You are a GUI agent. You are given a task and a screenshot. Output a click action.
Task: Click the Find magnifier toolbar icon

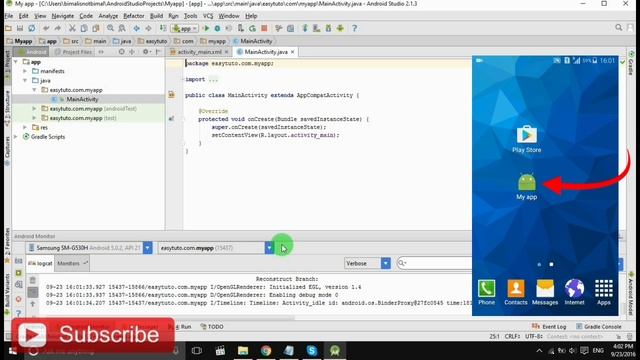tap(110, 28)
